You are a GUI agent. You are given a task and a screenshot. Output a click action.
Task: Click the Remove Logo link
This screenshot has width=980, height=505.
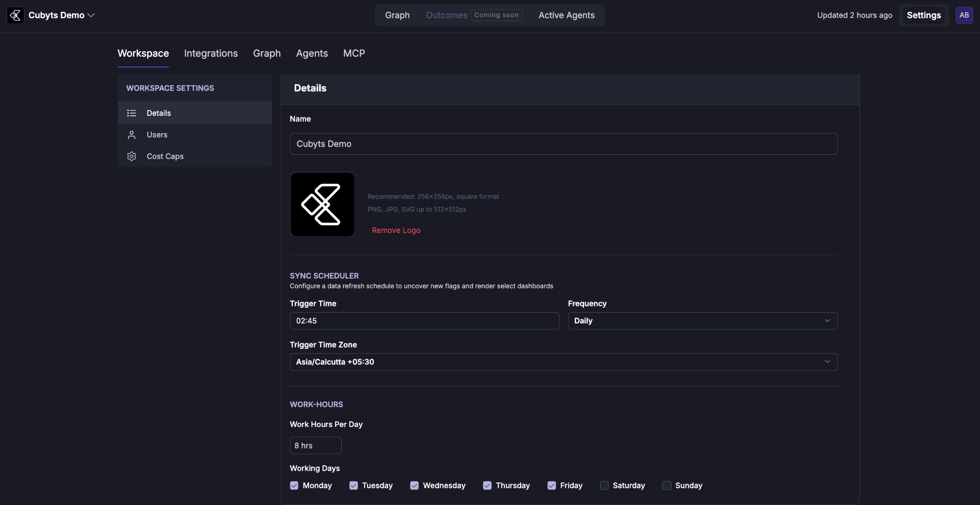[x=396, y=230]
